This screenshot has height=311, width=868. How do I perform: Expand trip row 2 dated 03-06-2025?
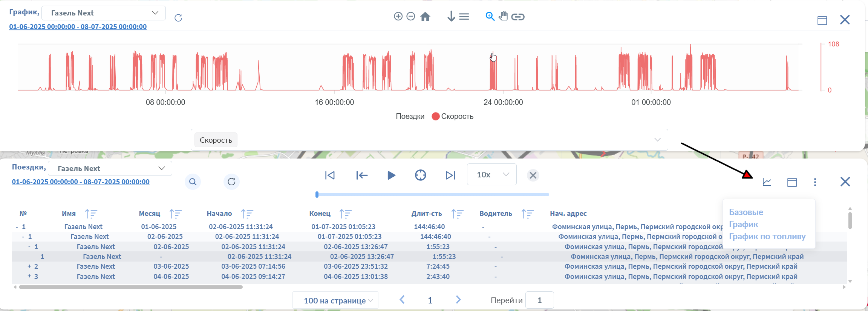coord(29,266)
